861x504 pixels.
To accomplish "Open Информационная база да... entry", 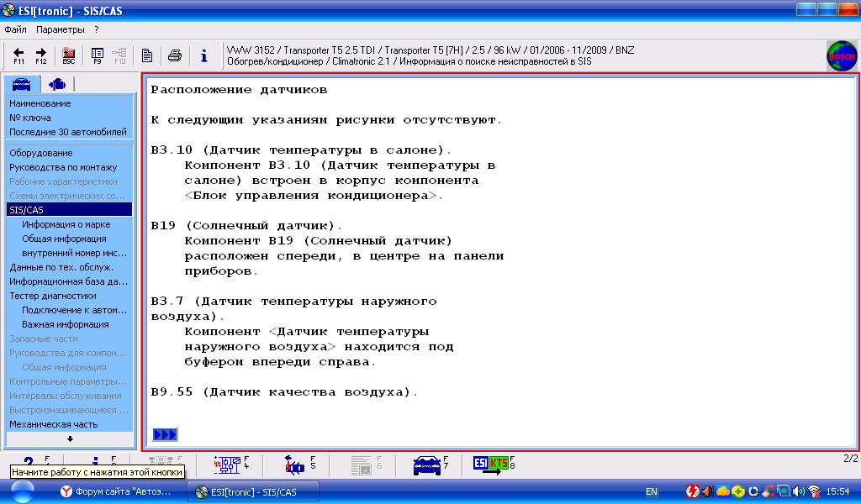I will tap(69, 281).
